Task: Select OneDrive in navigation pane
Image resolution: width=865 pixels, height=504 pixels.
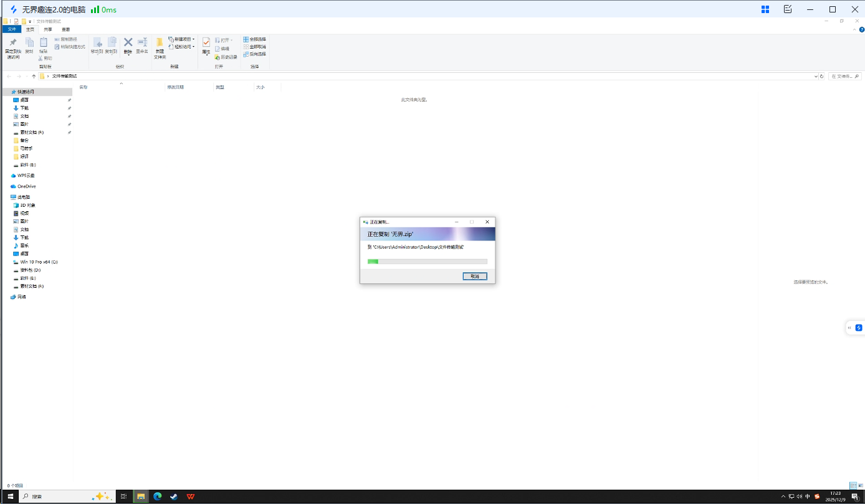Action: [x=26, y=186]
